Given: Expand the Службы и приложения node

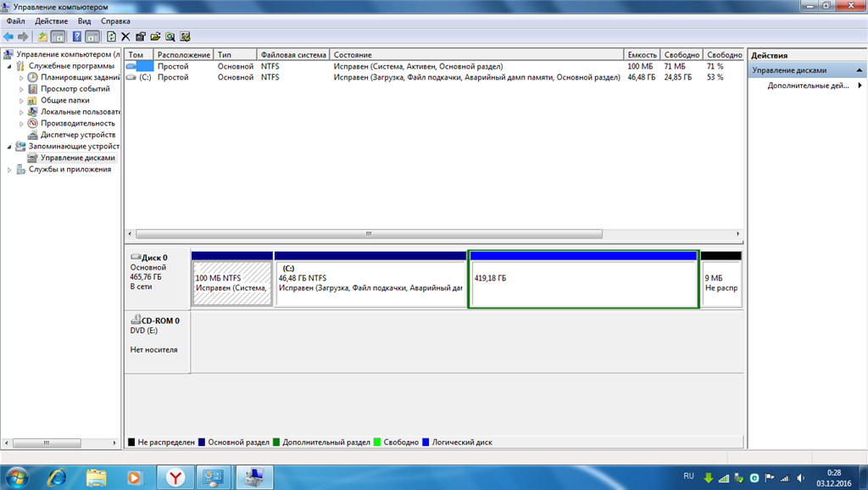Looking at the screenshot, I should [9, 170].
